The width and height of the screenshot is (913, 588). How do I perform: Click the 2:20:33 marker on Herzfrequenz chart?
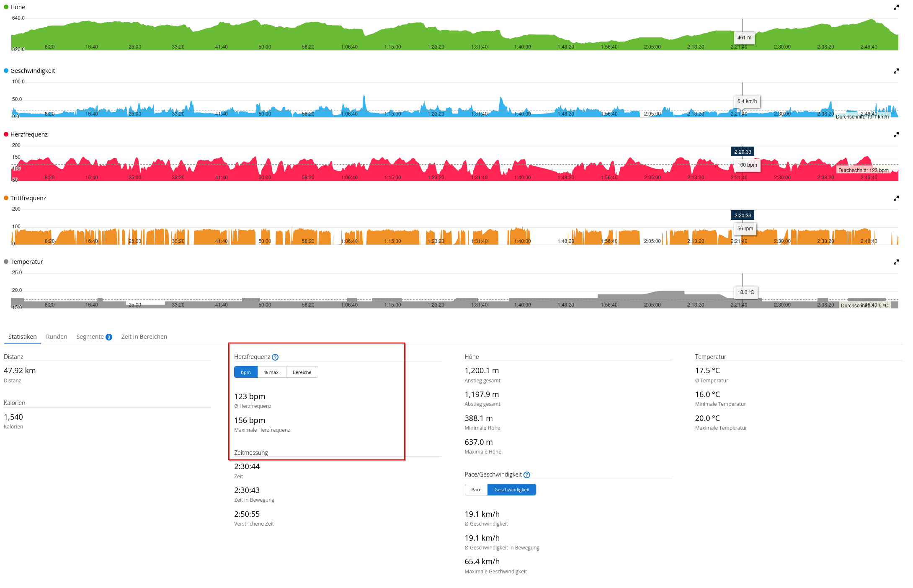(x=743, y=152)
